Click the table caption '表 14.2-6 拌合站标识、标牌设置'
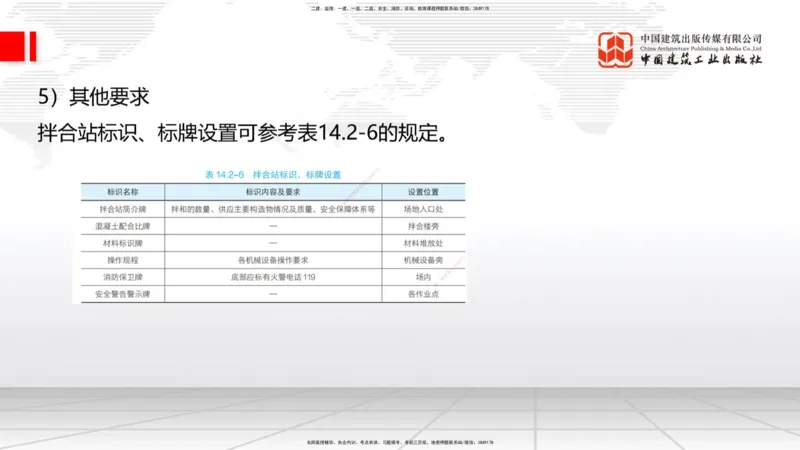The image size is (800, 450). point(273,174)
